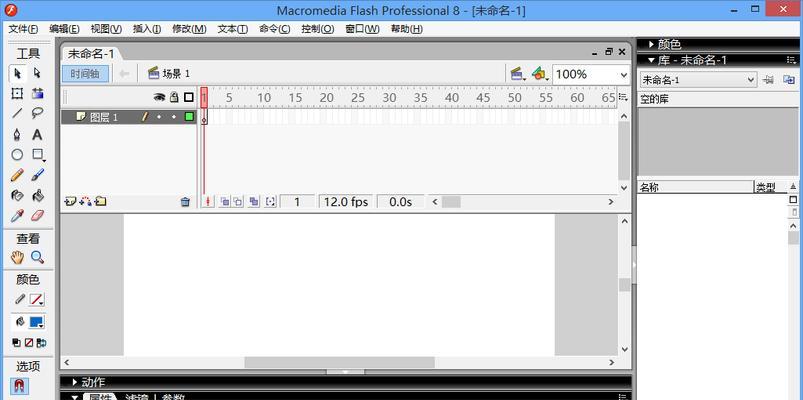This screenshot has height=400, width=803.
Task: Toggle outline view for all layers
Action: click(189, 97)
